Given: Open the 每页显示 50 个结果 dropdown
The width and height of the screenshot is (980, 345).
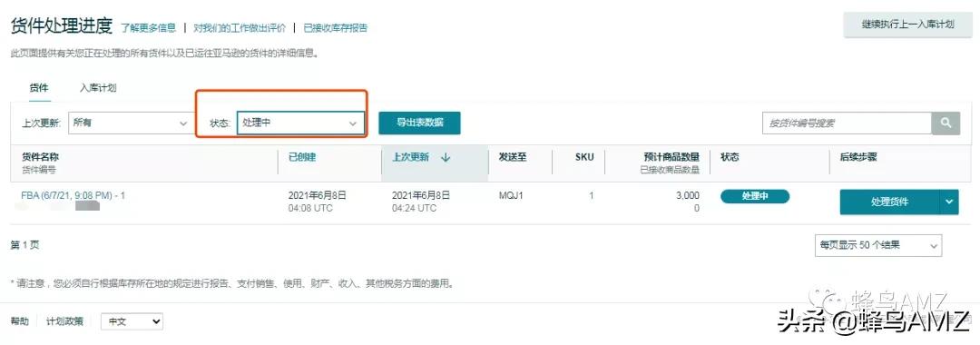Looking at the screenshot, I should pos(878,246).
